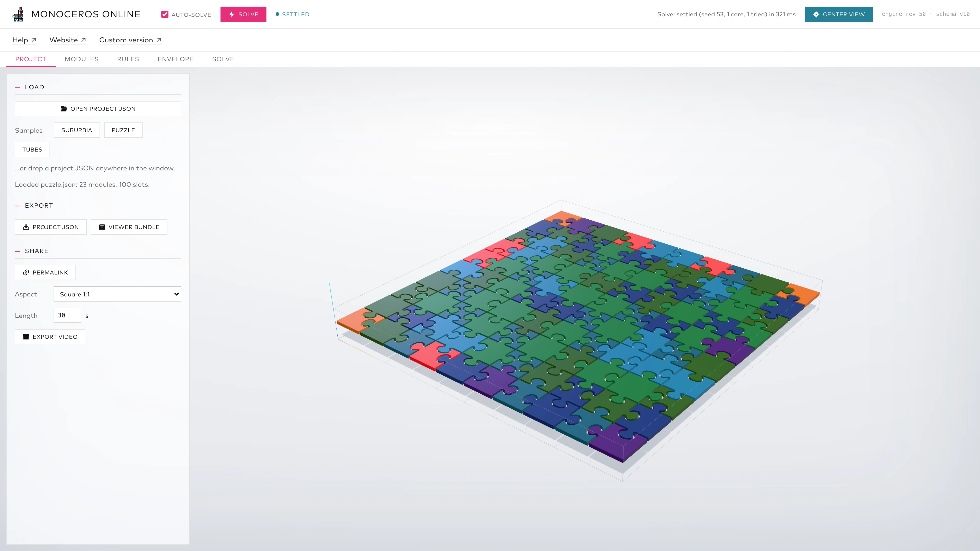Click the download icon on Project JSON export
This screenshot has height=551, width=980.
coord(26,227)
